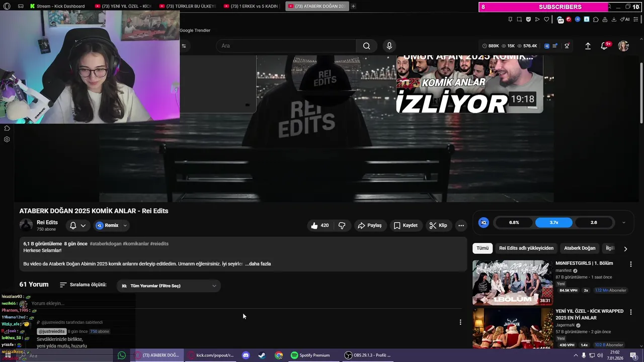Screen dimensions: 644x362
Task: Open Steam from the taskbar
Action: (x=262, y=355)
